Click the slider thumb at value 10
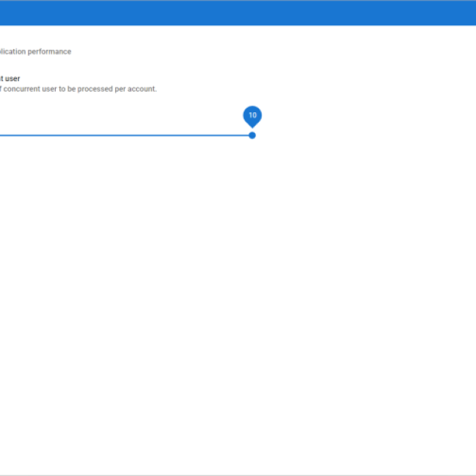 coord(252,135)
